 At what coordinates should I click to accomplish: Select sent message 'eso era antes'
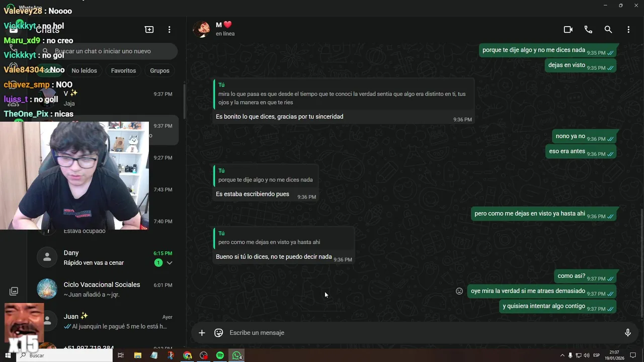tap(581, 151)
